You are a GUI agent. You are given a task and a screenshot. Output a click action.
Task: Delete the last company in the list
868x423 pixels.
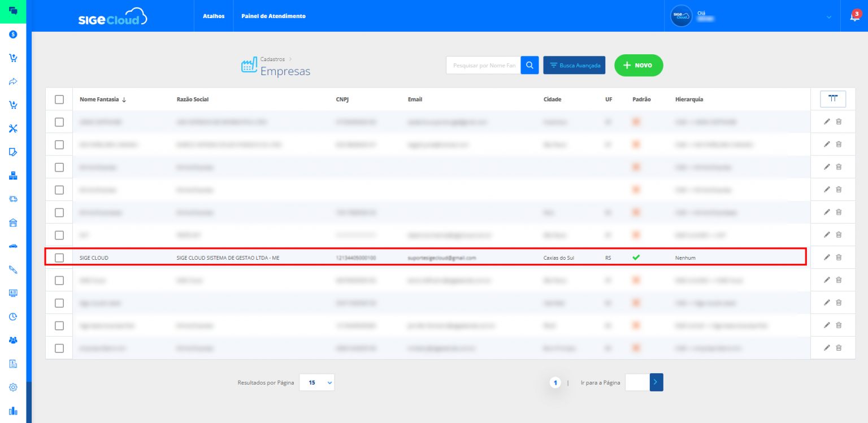[x=839, y=348]
